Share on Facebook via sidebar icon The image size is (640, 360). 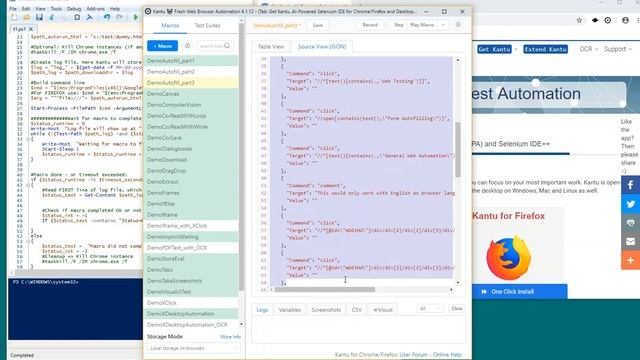[x=631, y=185]
